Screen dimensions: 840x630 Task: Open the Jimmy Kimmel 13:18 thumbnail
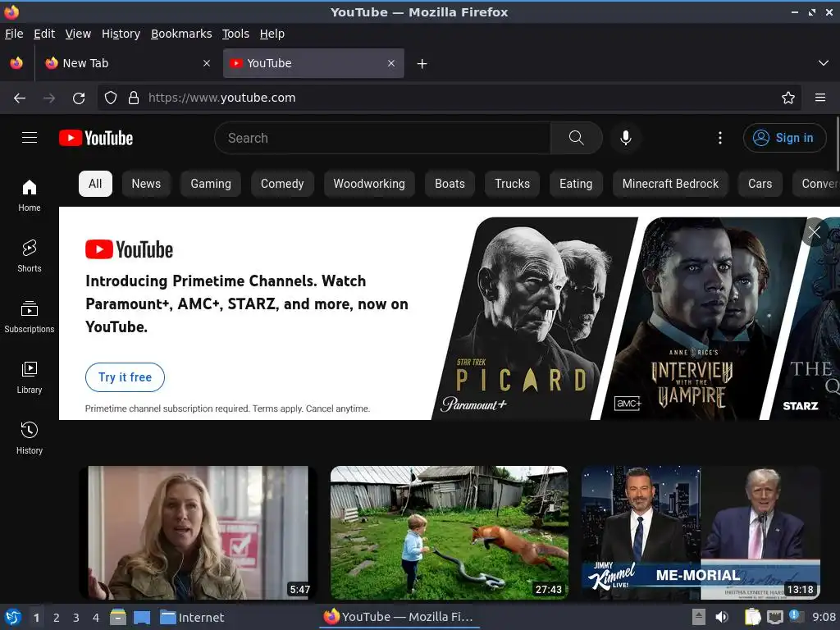pyautogui.click(x=701, y=532)
